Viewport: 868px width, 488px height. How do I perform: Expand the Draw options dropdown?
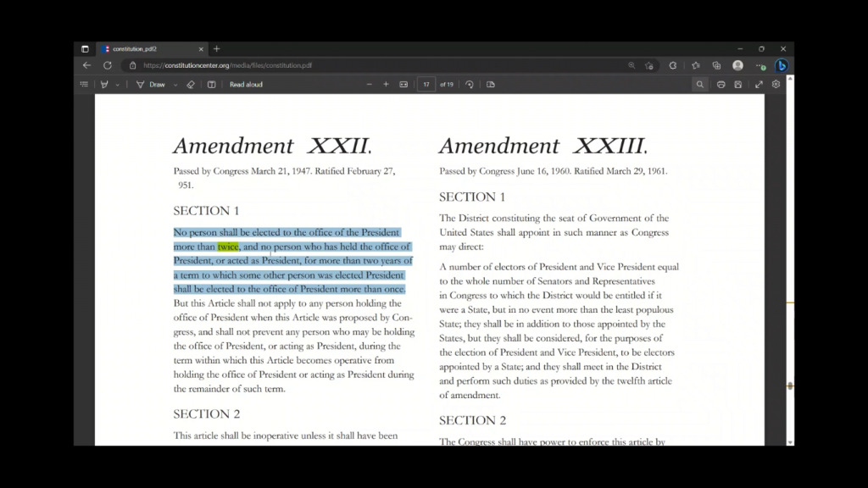pyautogui.click(x=175, y=85)
